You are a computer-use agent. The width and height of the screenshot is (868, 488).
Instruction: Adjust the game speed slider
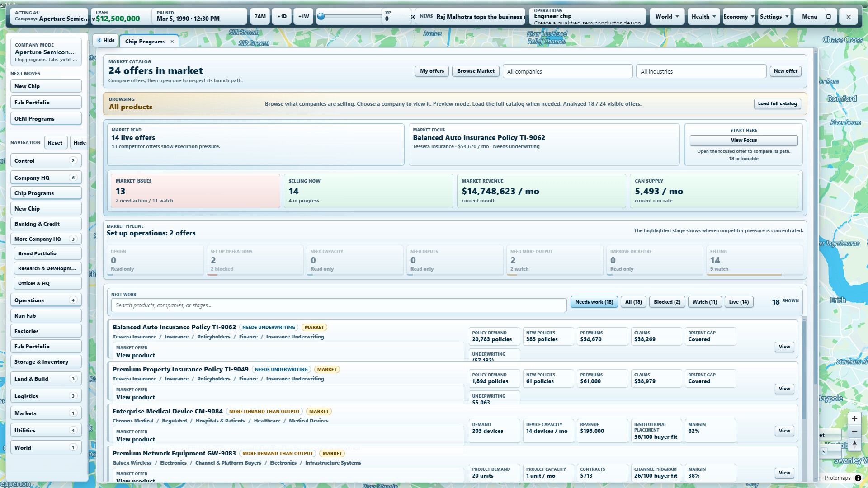click(349, 17)
